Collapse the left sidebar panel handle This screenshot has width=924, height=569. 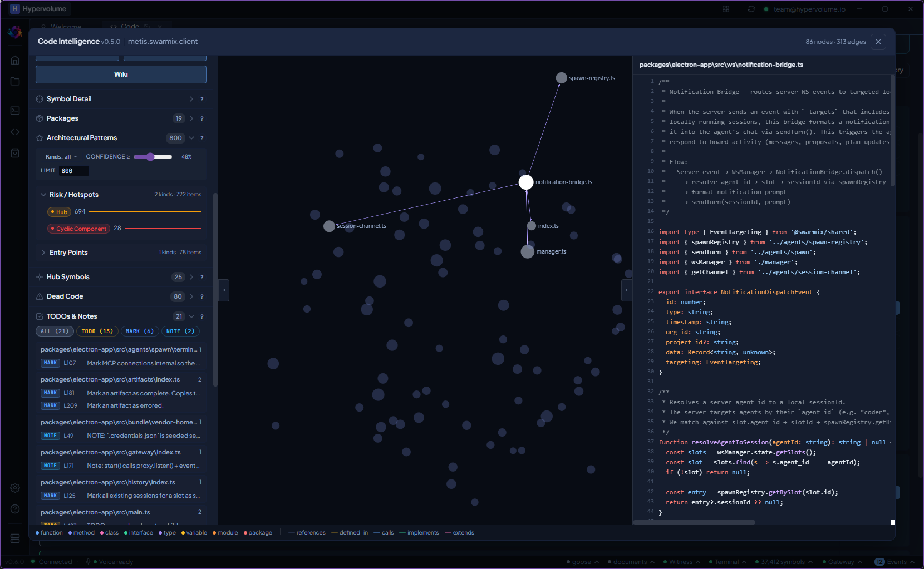(224, 290)
